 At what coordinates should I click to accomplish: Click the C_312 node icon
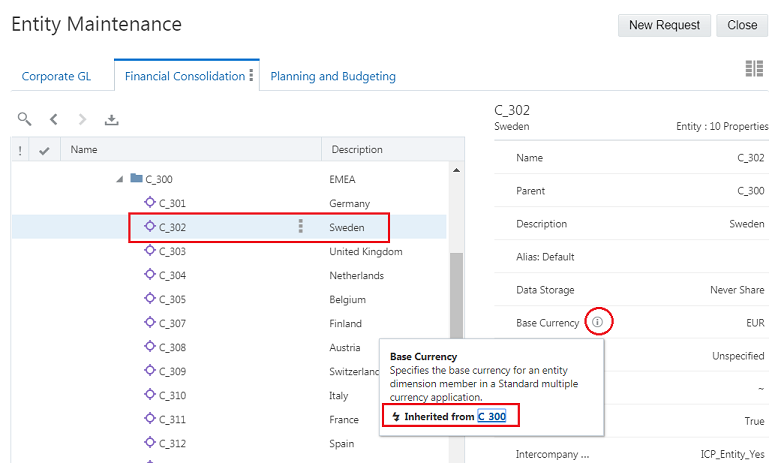pyautogui.click(x=150, y=442)
